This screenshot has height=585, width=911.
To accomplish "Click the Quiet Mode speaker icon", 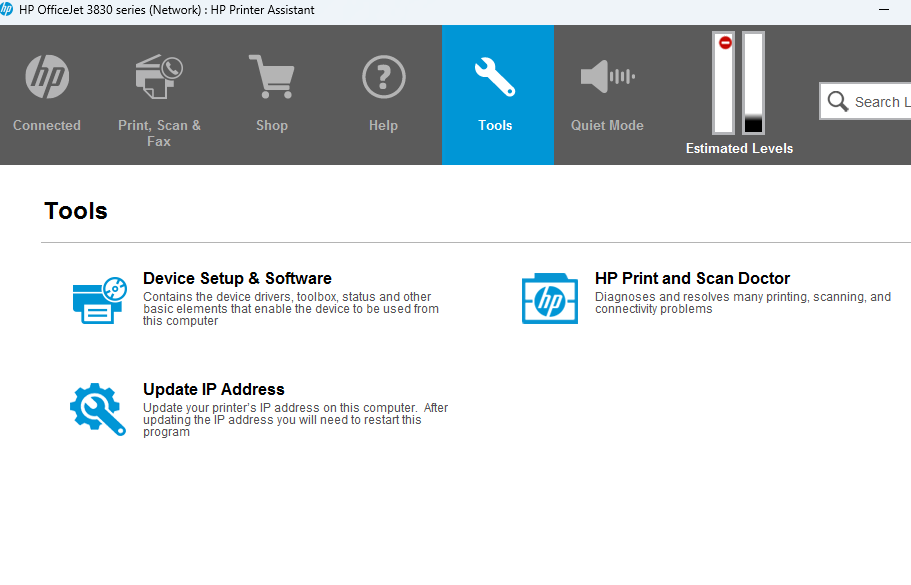I will point(606,76).
